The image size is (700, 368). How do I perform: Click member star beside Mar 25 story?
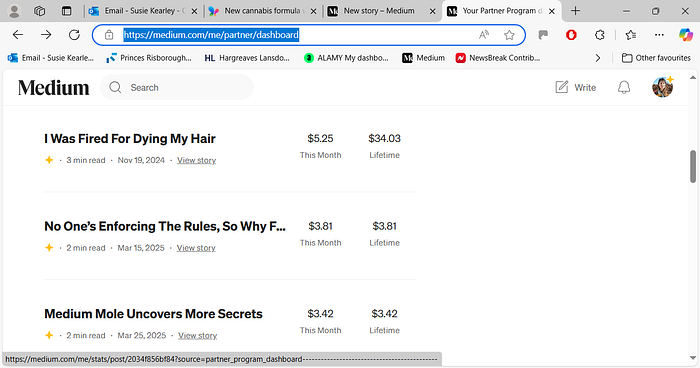coord(49,335)
